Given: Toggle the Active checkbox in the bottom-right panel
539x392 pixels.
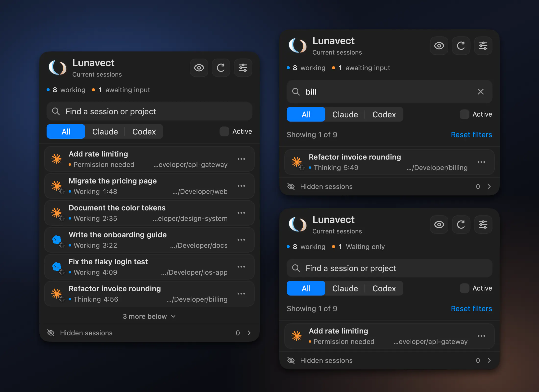Looking at the screenshot, I should coord(464,288).
